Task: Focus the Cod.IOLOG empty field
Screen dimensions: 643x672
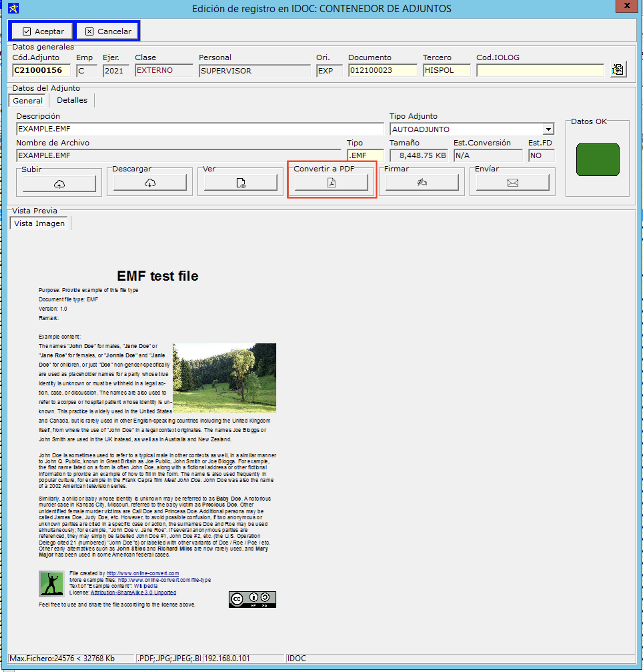Action: [x=540, y=70]
